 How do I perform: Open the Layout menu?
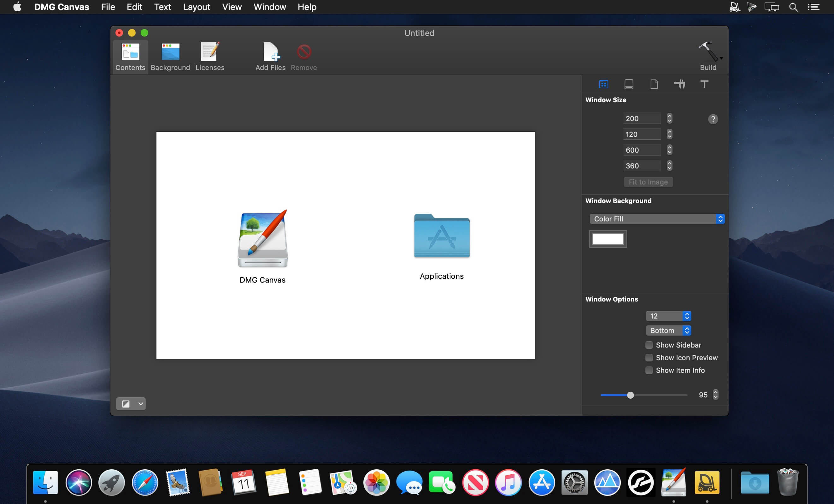point(196,7)
